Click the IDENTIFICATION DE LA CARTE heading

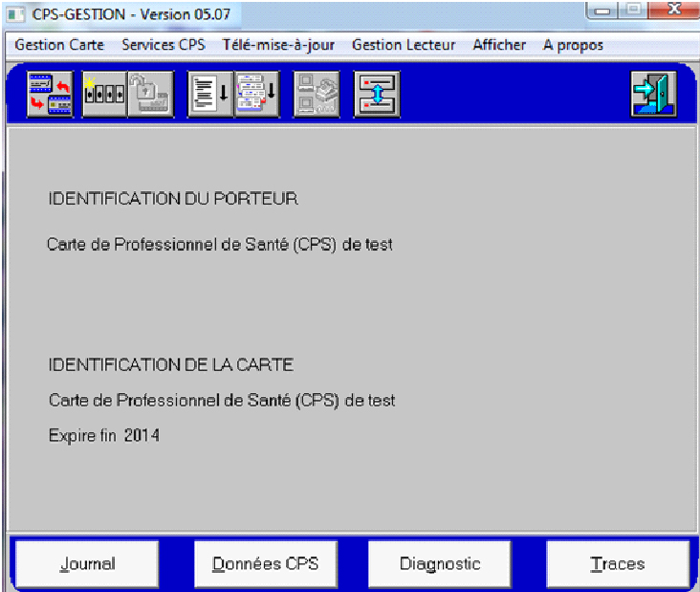[x=171, y=365]
